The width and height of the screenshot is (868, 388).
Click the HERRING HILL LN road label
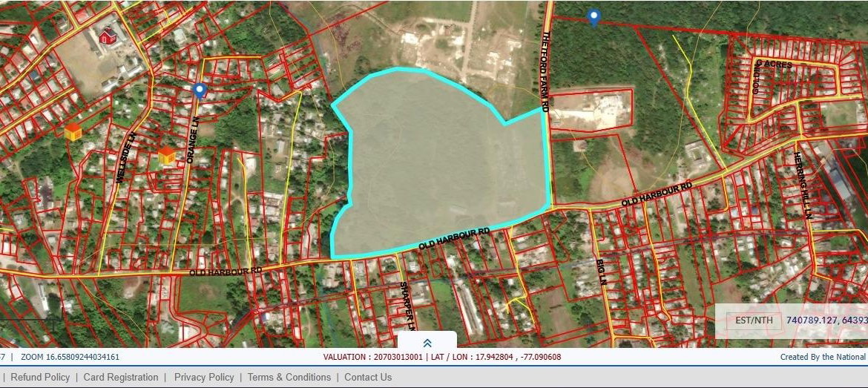pos(803,185)
